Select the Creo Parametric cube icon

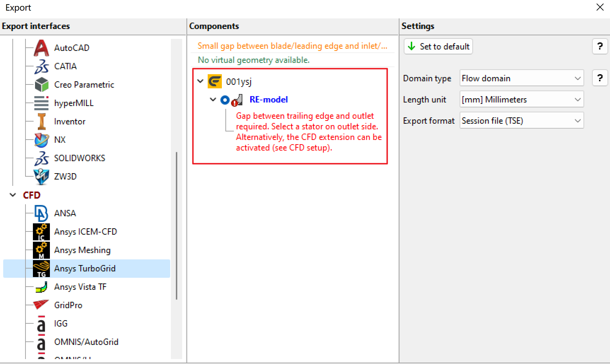41,84
